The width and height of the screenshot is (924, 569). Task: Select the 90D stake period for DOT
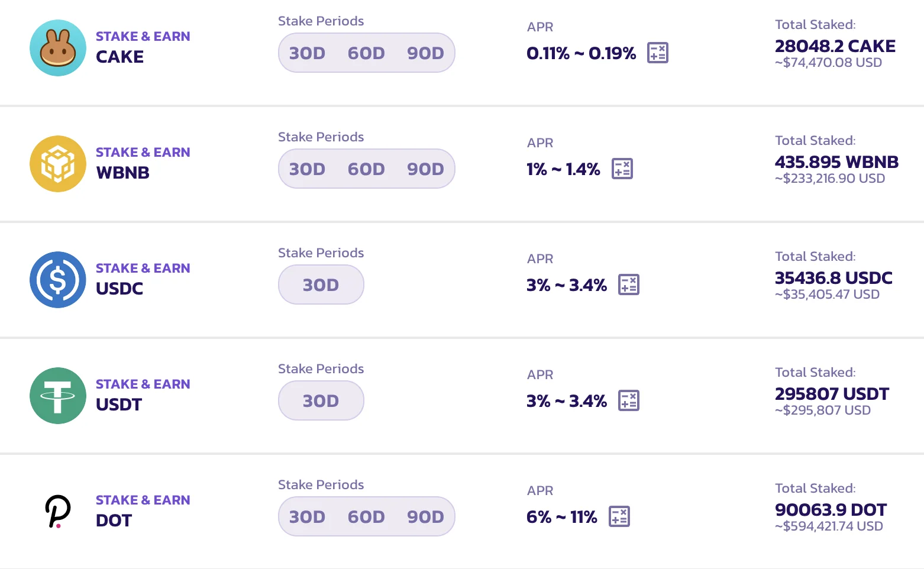pos(425,517)
